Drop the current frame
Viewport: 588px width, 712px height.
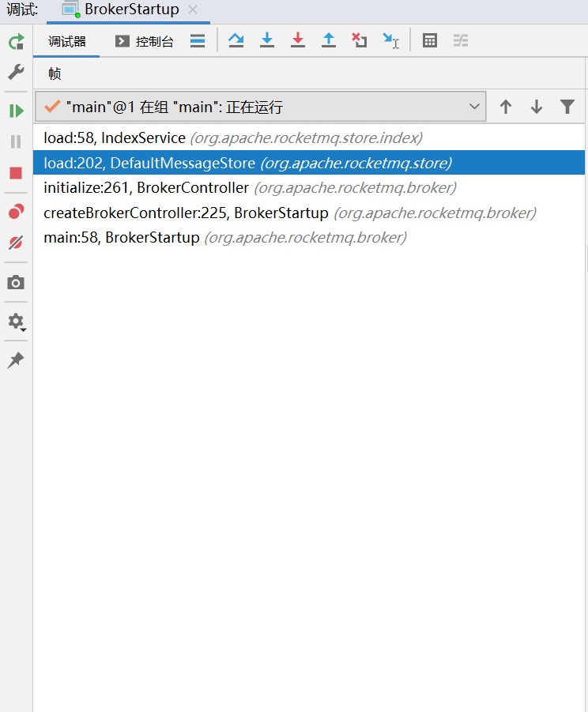point(359,40)
